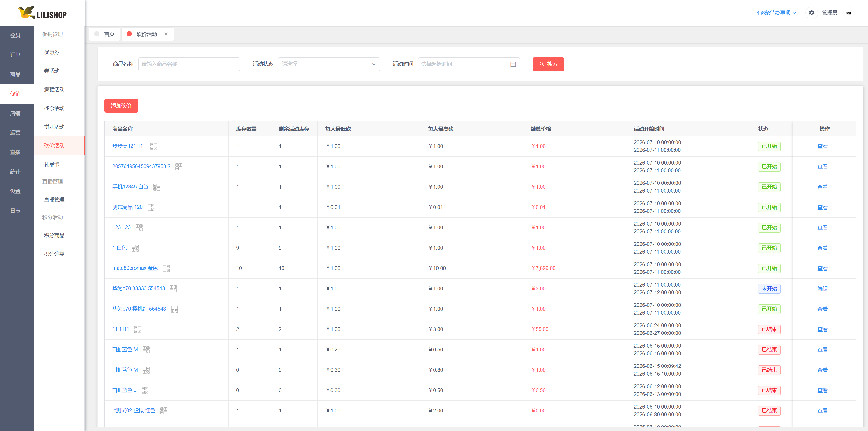
Task: Click the settings gear icon in header
Action: (x=811, y=13)
